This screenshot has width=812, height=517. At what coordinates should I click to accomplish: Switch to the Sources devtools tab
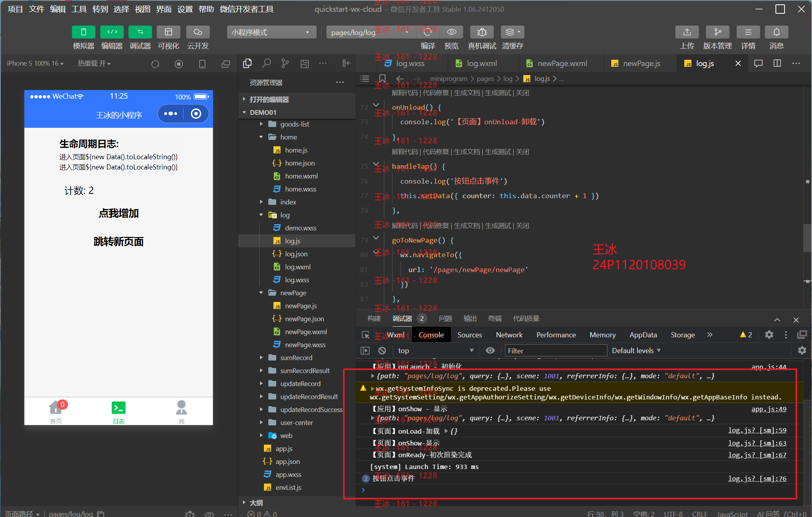tap(469, 335)
